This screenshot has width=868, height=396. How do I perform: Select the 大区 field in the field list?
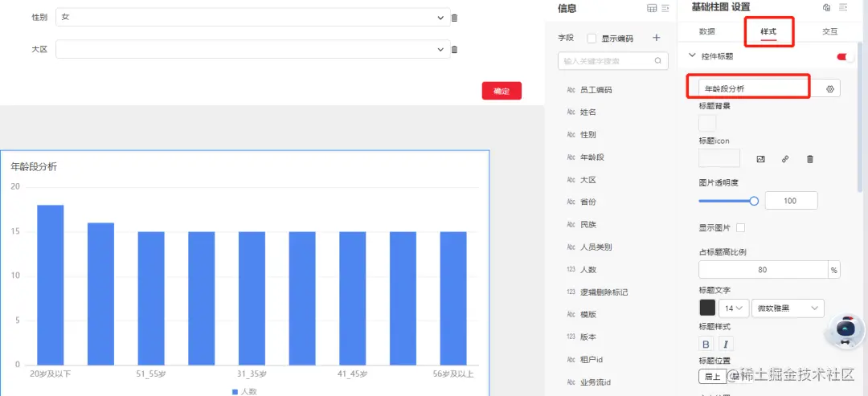[x=588, y=180]
